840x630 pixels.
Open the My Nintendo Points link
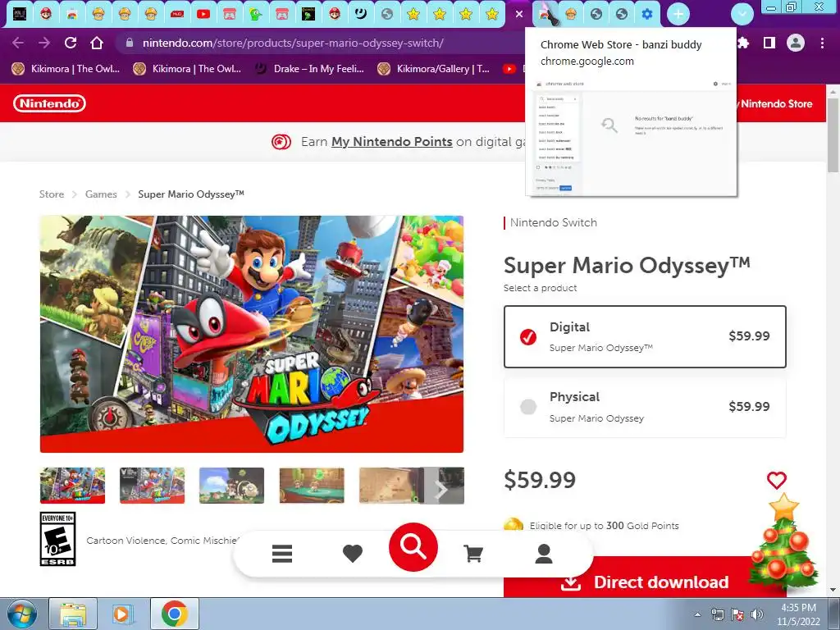click(x=391, y=142)
